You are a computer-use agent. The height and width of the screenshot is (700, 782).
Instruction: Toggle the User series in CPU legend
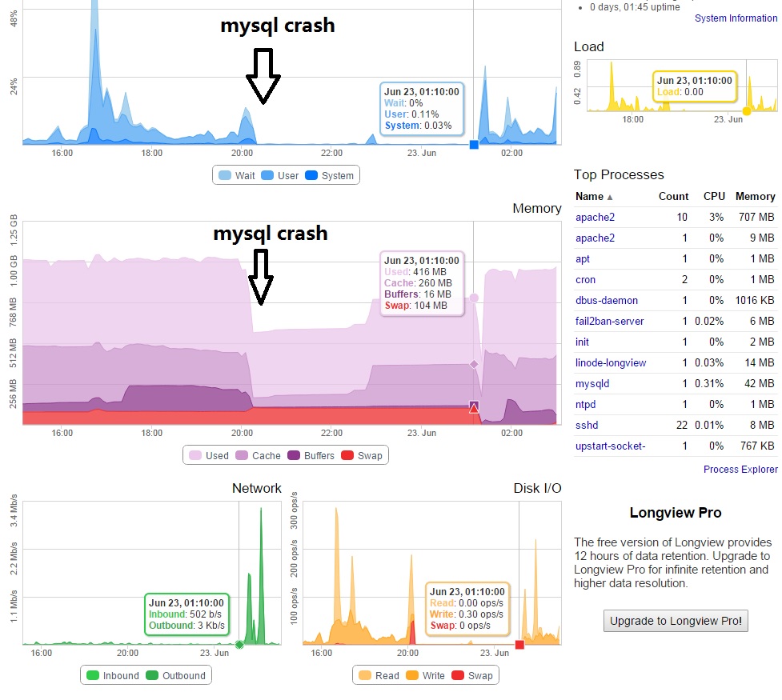(280, 175)
